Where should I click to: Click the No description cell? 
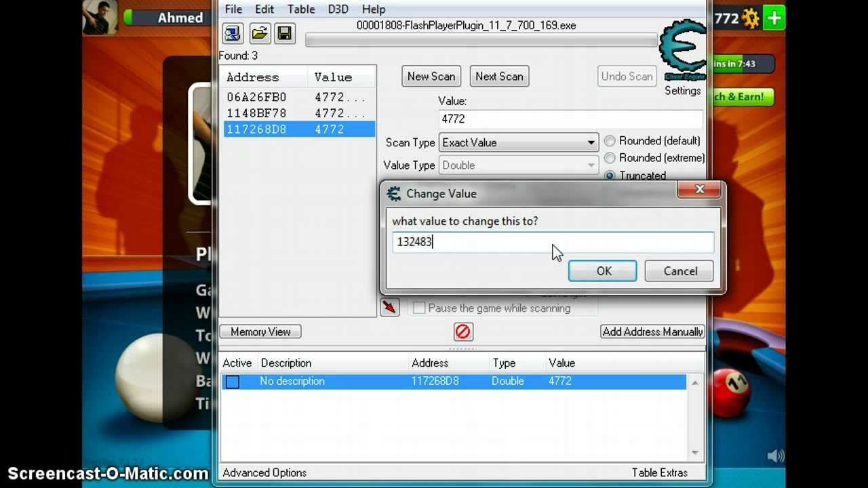tap(292, 382)
